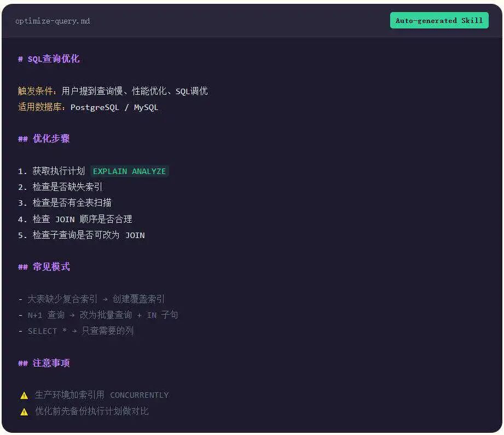Click the N+1 查询 pattern line
Image resolution: width=504 pixels, height=435 pixels.
click(x=98, y=315)
